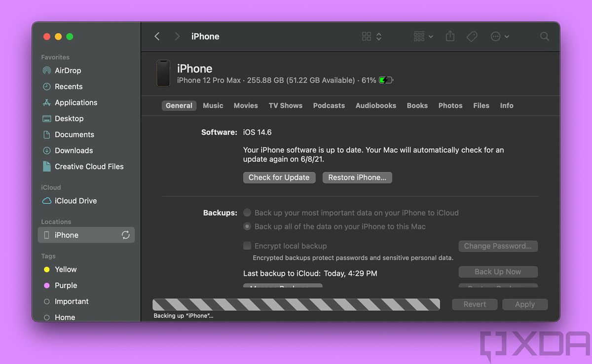Click the backup progress bar

(x=296, y=304)
